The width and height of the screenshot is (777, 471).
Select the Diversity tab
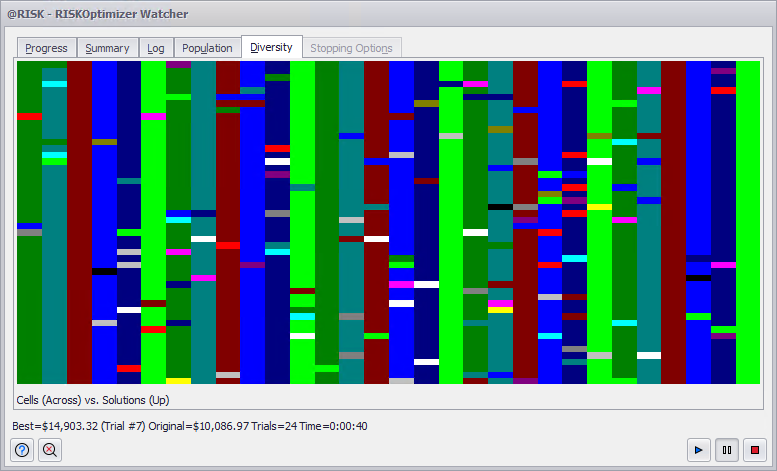(271, 47)
